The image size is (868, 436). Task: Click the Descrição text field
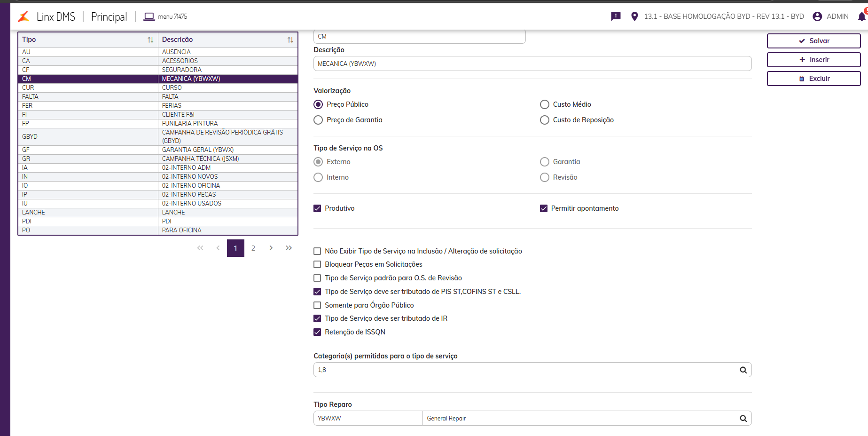pos(532,63)
